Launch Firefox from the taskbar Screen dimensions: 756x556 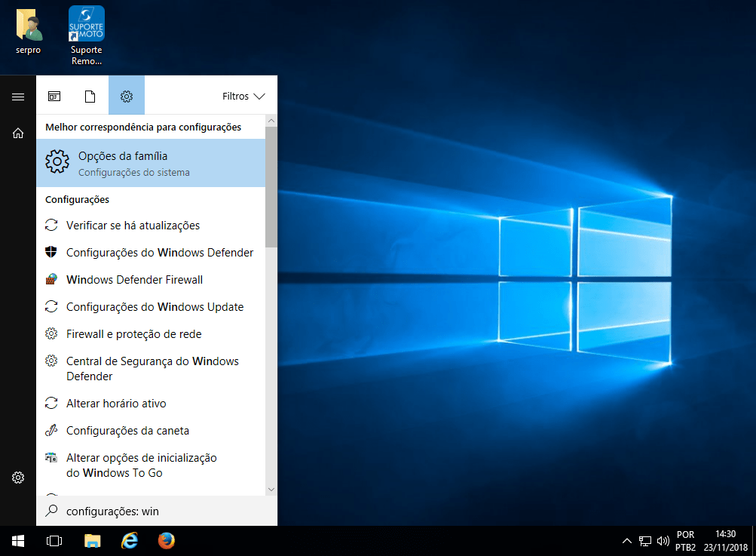pos(167,540)
